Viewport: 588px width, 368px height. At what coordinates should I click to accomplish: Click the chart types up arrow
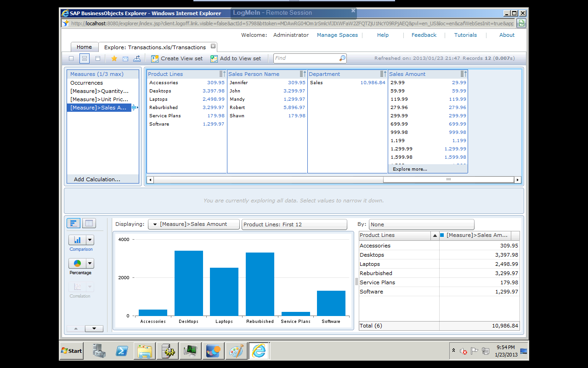pos(76,328)
